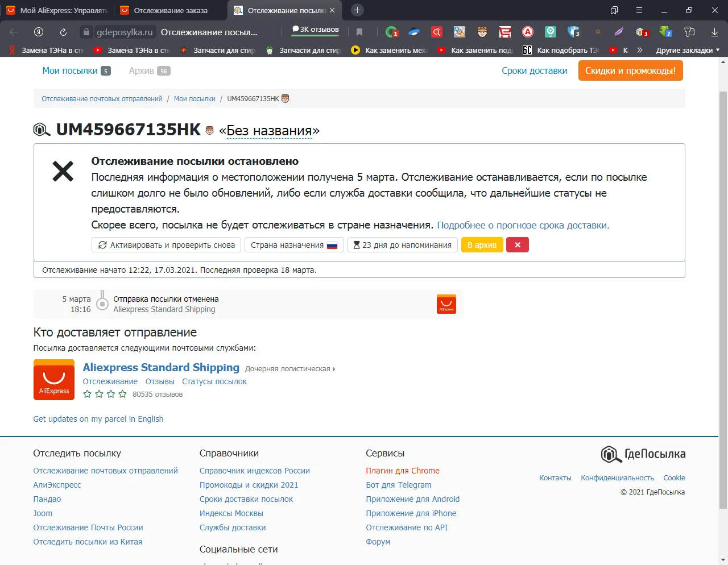Open the Справочник индексов России link
The image size is (728, 565).
pos(255,471)
